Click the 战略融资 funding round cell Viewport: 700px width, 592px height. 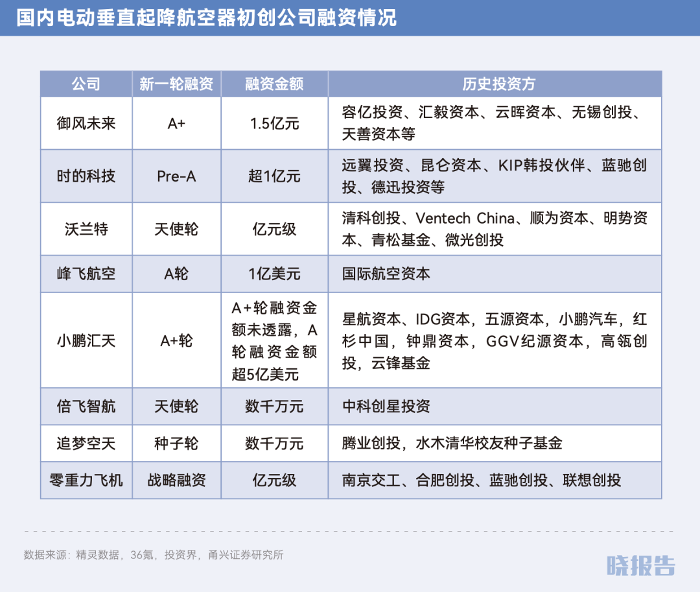(176, 480)
